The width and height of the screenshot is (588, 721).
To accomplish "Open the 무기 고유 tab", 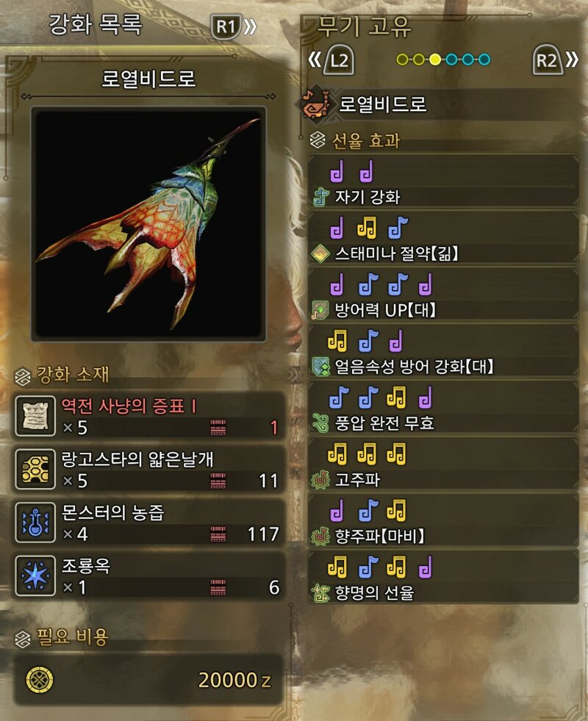I will coord(364,26).
